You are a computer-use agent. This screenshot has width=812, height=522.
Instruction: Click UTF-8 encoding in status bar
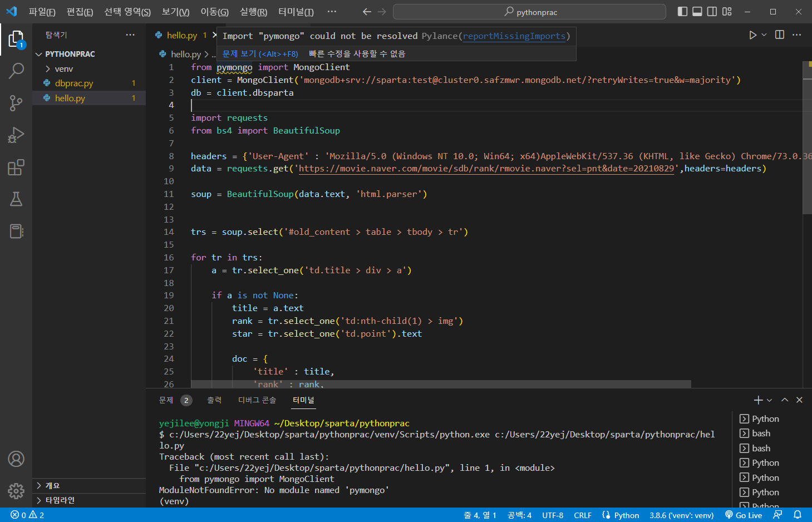553,515
